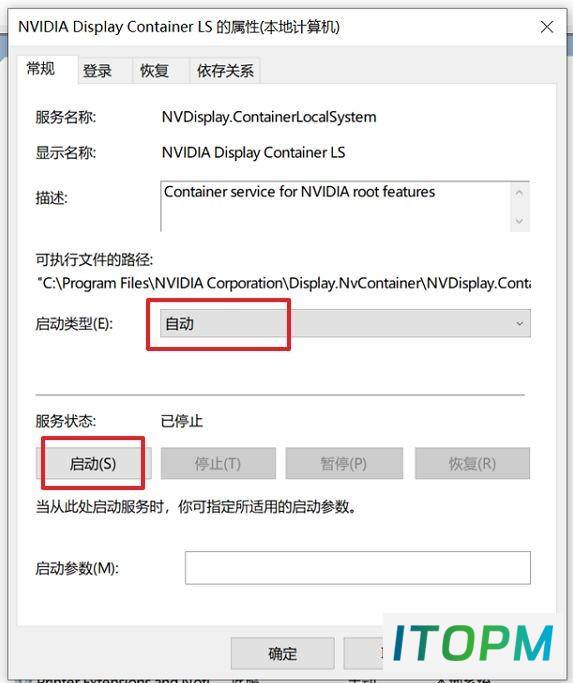Screen dimensions: 573x683
Task: Switch to the 依存关系 tab
Action: [225, 71]
